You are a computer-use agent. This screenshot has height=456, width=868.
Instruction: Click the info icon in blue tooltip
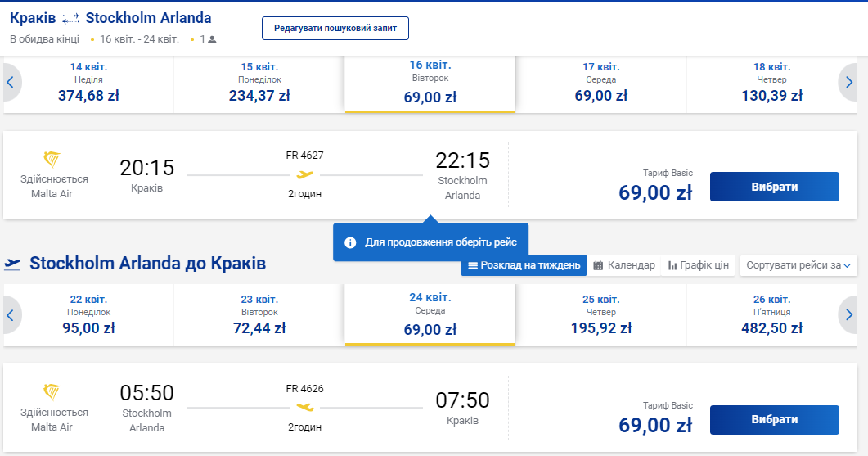[x=350, y=242]
